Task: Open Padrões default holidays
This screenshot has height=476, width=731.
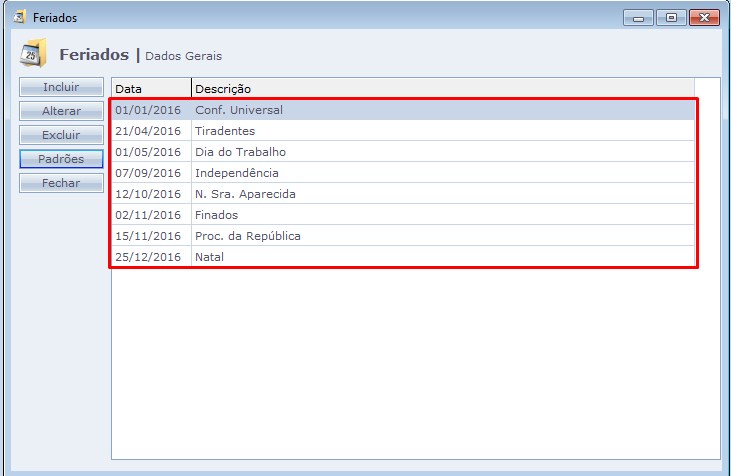Action: click(61, 159)
